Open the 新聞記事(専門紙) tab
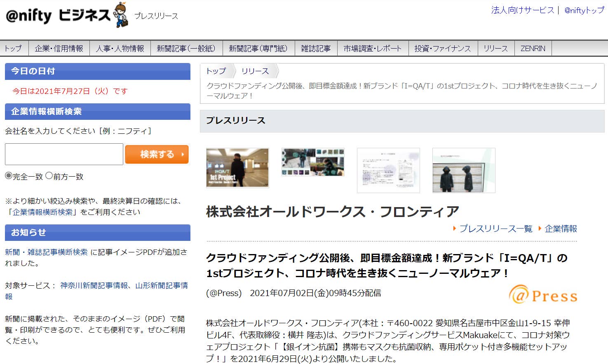This screenshot has height=364, width=608. [258, 49]
